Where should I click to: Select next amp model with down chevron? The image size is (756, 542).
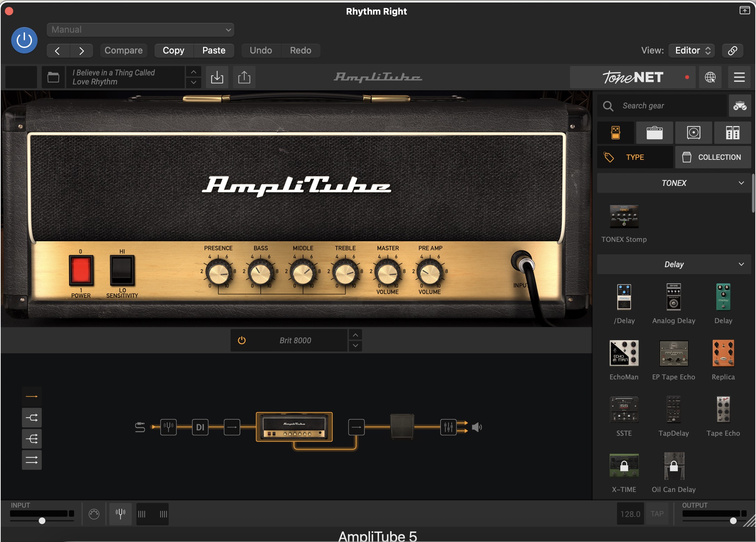pos(355,346)
